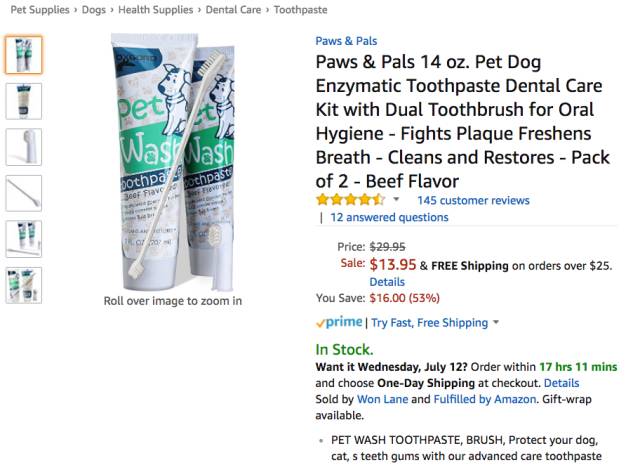640x465 pixels.
Task: Read the 145 customer reviews
Action: (473, 200)
